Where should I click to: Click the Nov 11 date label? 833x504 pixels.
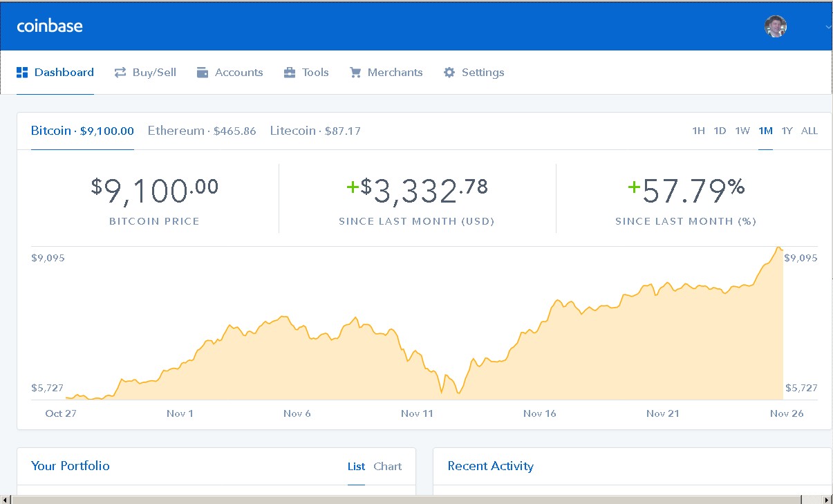point(417,413)
